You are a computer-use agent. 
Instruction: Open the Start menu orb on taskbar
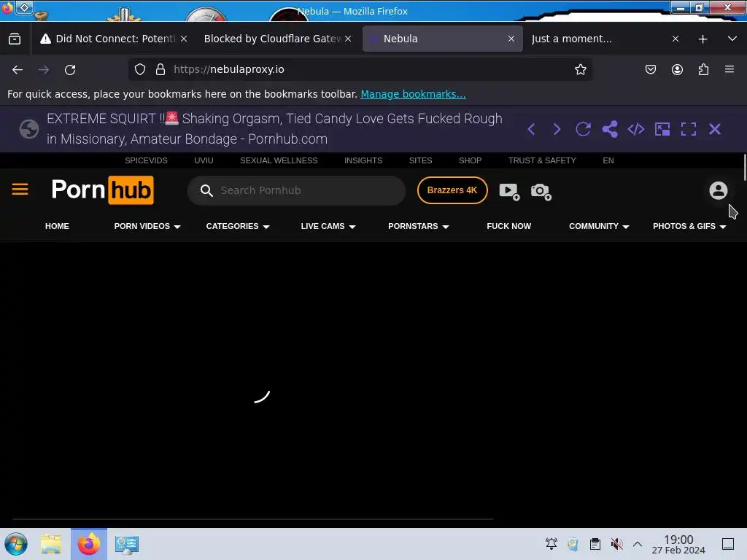(x=16, y=544)
